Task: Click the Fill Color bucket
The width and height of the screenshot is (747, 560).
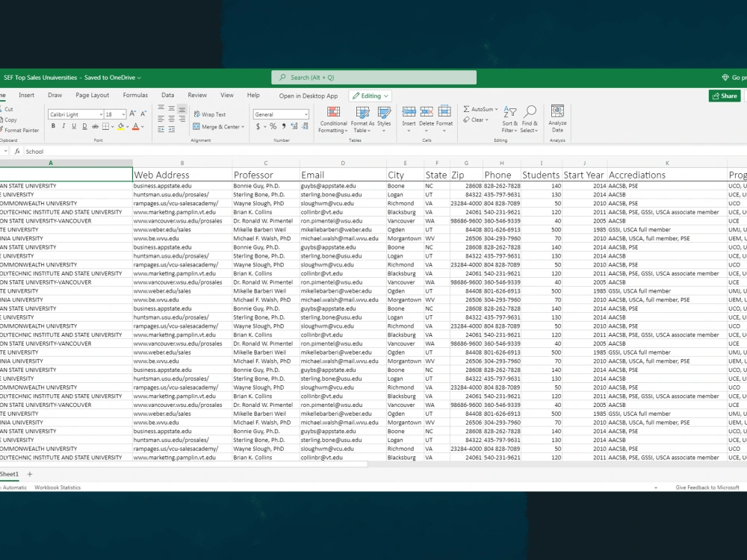Action: [x=121, y=126]
